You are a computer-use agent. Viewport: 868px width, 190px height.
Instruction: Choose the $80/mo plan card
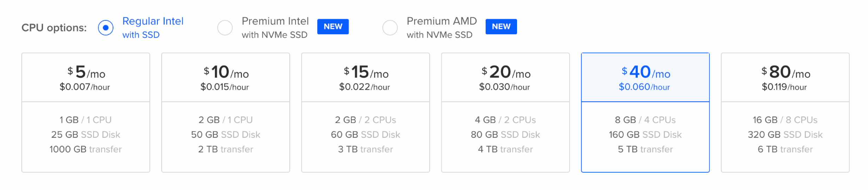click(785, 112)
